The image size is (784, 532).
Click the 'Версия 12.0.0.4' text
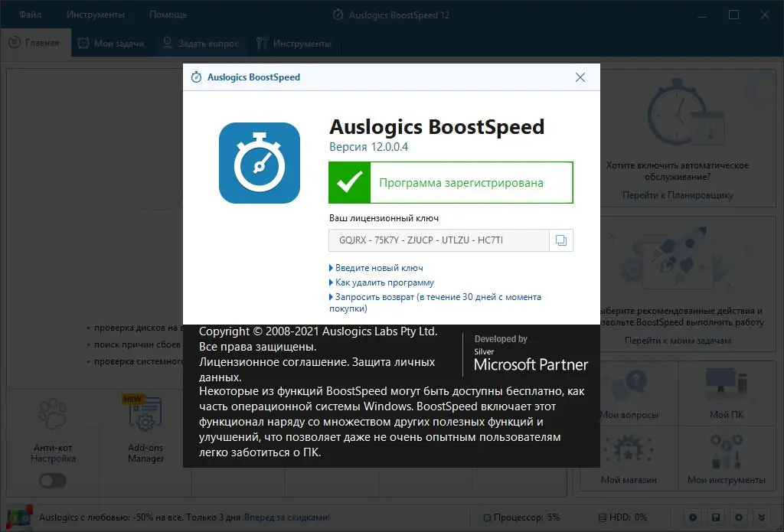(x=368, y=147)
